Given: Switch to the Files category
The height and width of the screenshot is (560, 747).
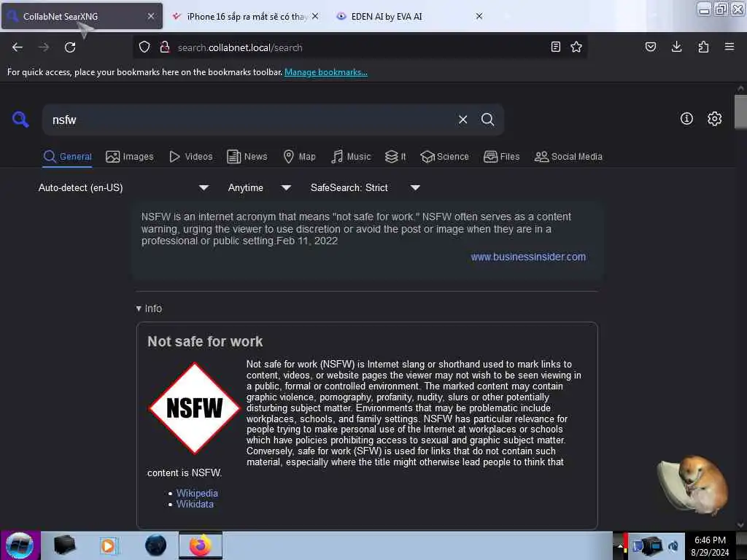Looking at the screenshot, I should point(502,157).
